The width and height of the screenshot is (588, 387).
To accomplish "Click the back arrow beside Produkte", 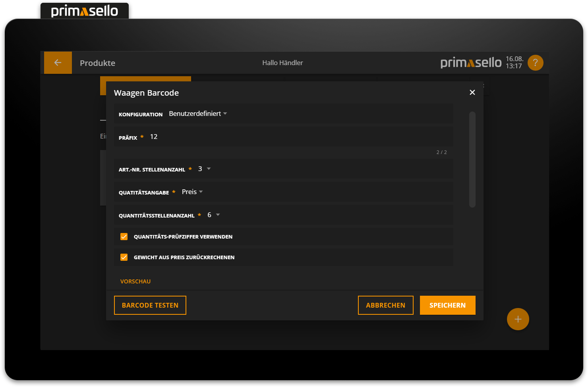I will (58, 62).
